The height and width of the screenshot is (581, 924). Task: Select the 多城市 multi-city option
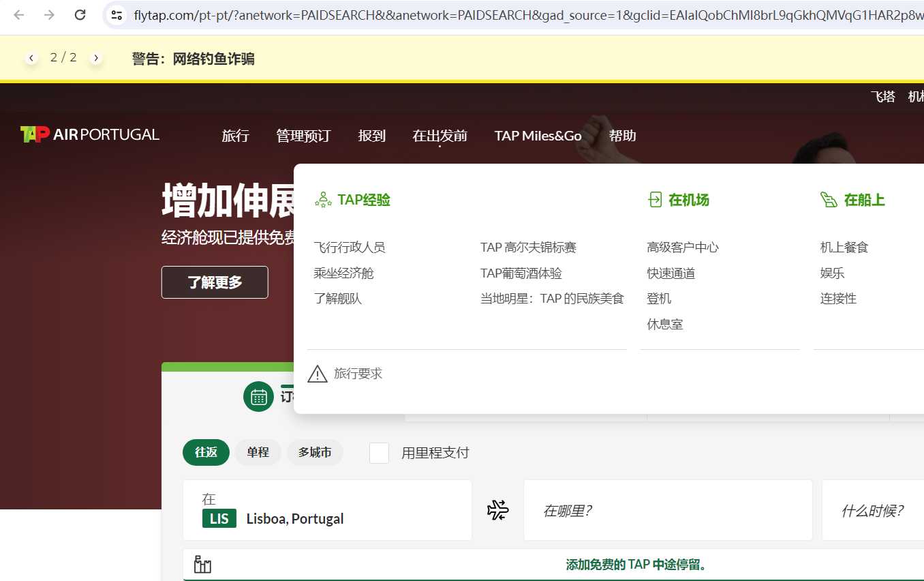click(315, 452)
